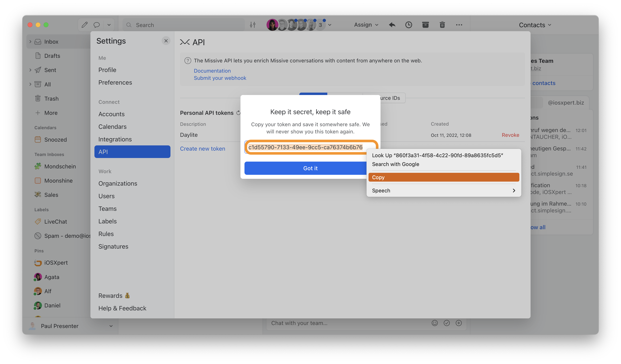This screenshot has height=364, width=621.
Task: Open Help & Feedback
Action: point(122,308)
